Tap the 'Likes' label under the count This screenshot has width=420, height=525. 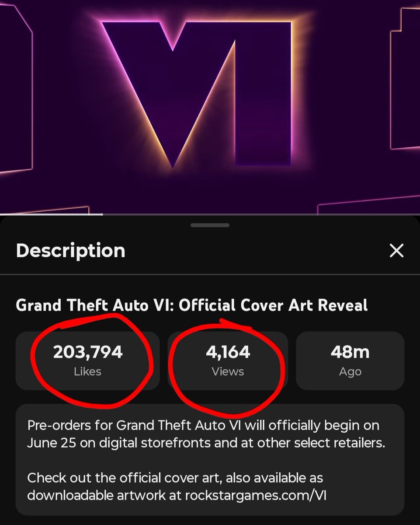(88, 372)
